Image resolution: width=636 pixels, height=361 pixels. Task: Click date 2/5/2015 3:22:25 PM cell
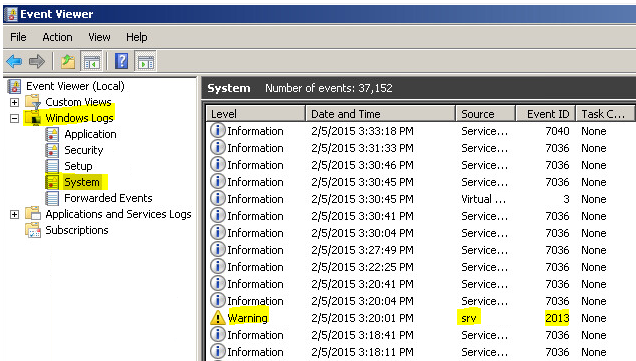(x=362, y=267)
